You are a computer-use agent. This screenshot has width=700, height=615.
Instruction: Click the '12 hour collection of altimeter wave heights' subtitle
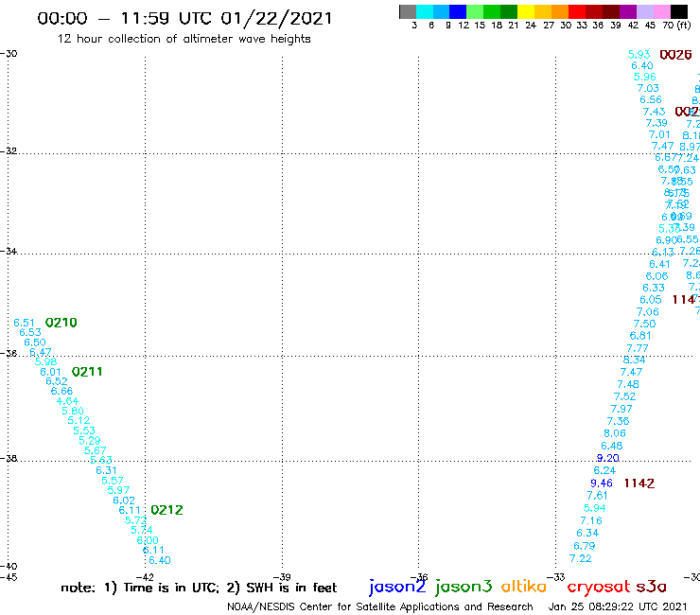point(184,40)
